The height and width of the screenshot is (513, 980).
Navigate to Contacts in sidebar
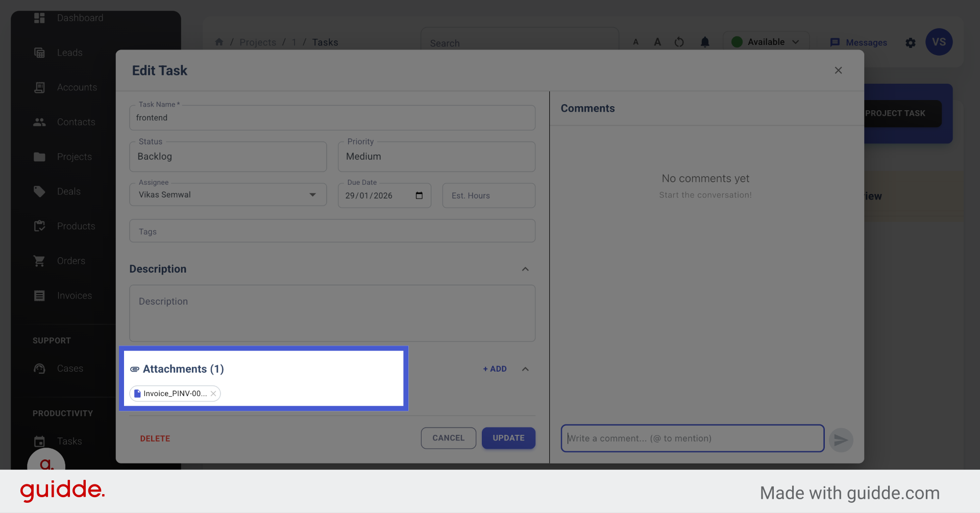click(x=76, y=122)
